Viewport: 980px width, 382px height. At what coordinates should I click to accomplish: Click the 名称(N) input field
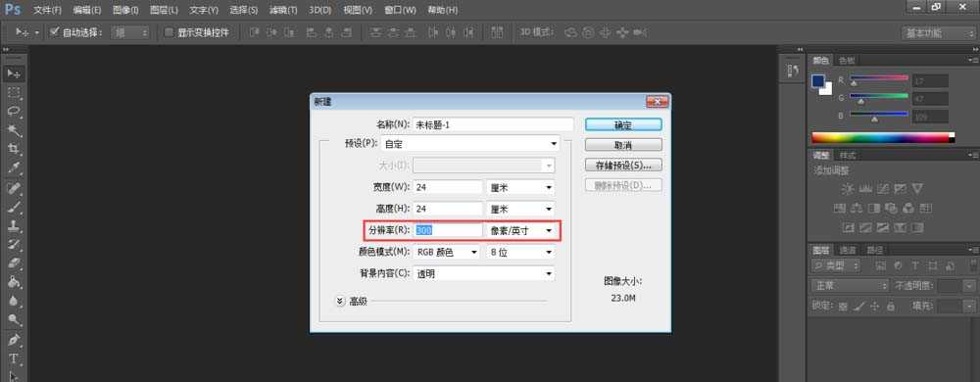click(x=493, y=124)
